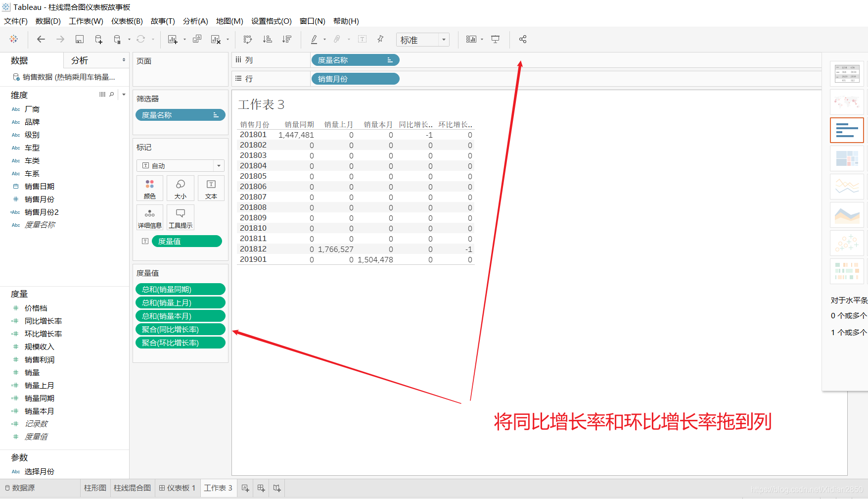Click the share workbook icon
Screen dimensions: 868x499
[523, 39]
